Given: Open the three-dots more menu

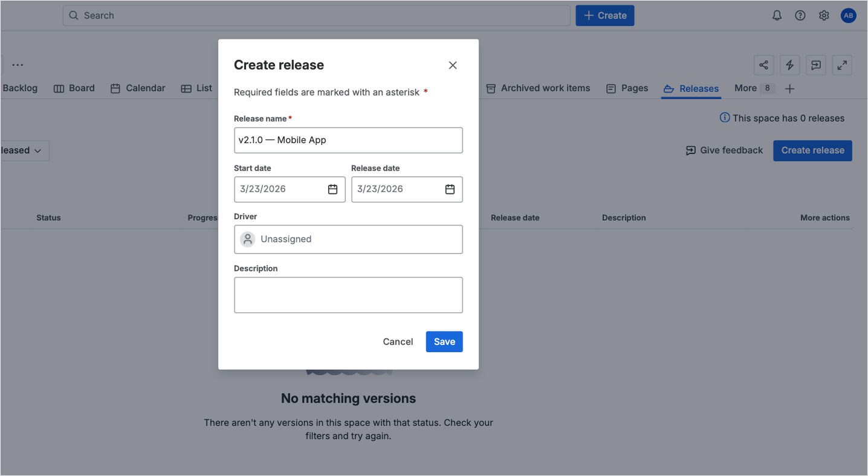Looking at the screenshot, I should point(18,65).
